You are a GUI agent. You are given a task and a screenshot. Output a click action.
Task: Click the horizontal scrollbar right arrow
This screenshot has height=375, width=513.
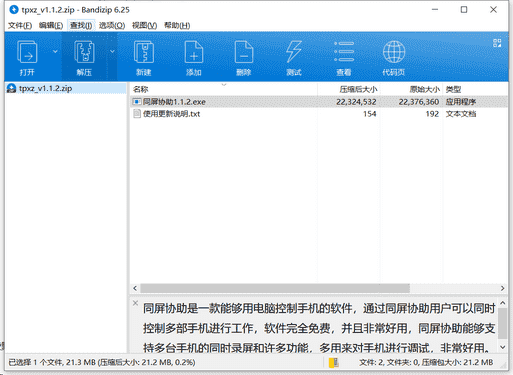[503, 288]
